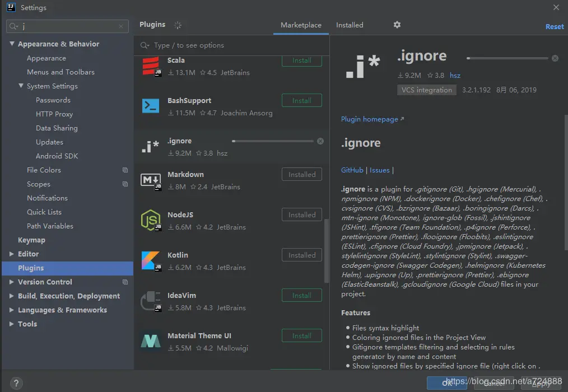The image size is (568, 392).
Task: Click the NodeJS plugin icon
Action: tap(151, 220)
